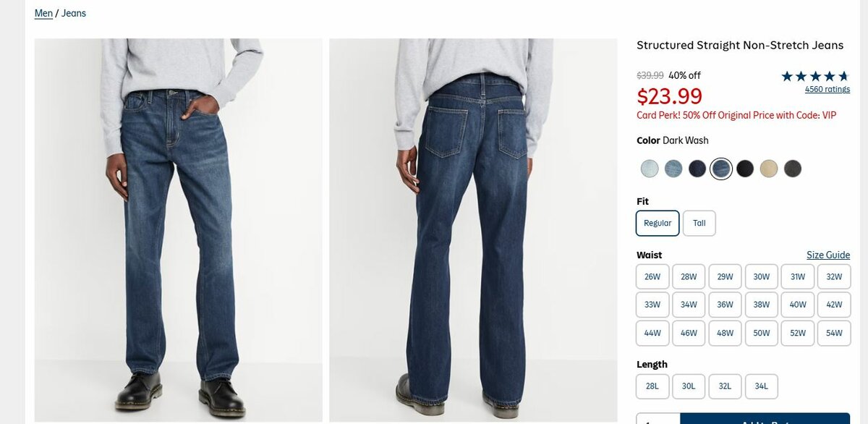This screenshot has width=868, height=424.
Task: Choose the black color swatch
Action: (745, 169)
